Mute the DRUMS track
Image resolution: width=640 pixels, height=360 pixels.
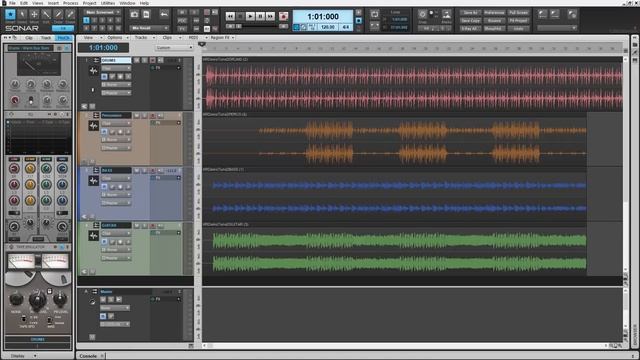point(137,60)
